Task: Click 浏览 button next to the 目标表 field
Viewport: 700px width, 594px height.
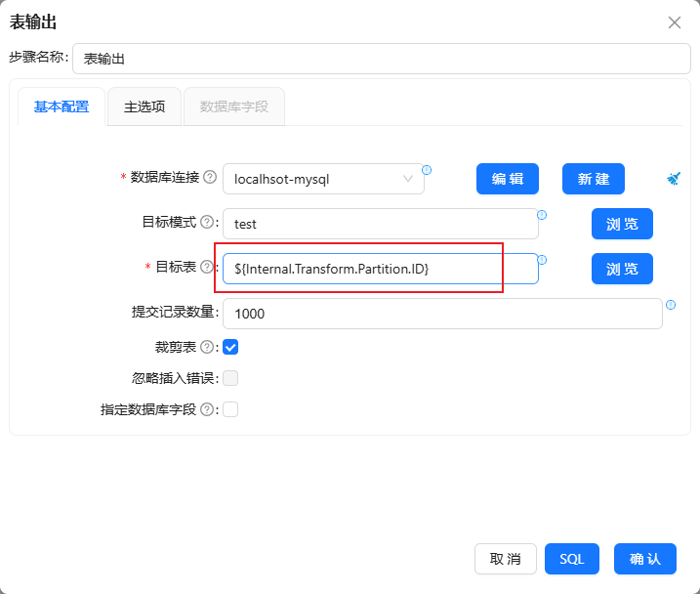Action: 622,269
